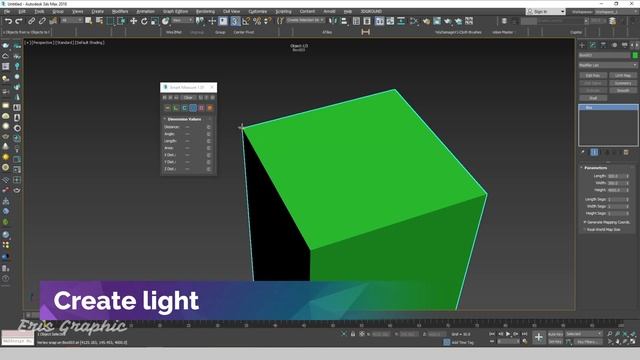Toggle Real-World Map Size checkbox
Viewport: 640px width, 360px height.
585,229
